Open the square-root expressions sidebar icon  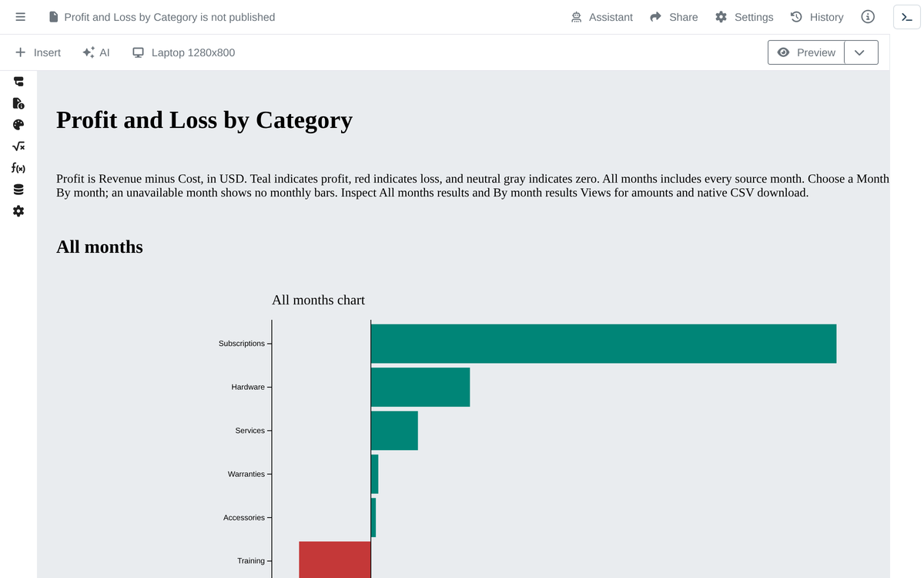[18, 146]
